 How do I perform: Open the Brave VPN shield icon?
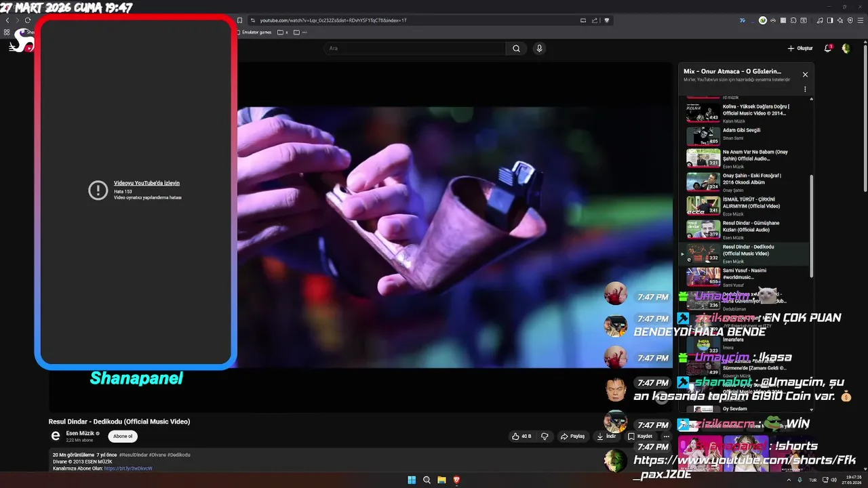(850, 20)
